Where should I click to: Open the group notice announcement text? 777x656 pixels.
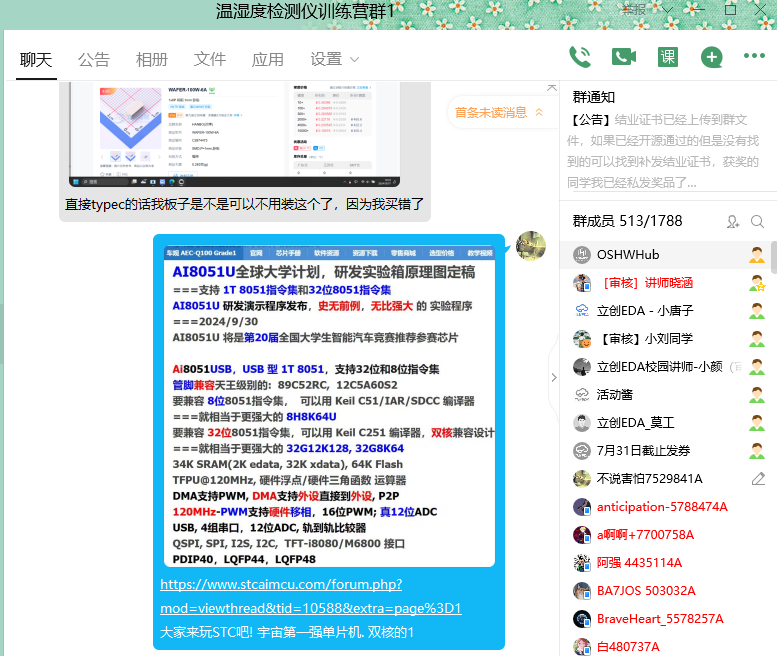click(664, 151)
